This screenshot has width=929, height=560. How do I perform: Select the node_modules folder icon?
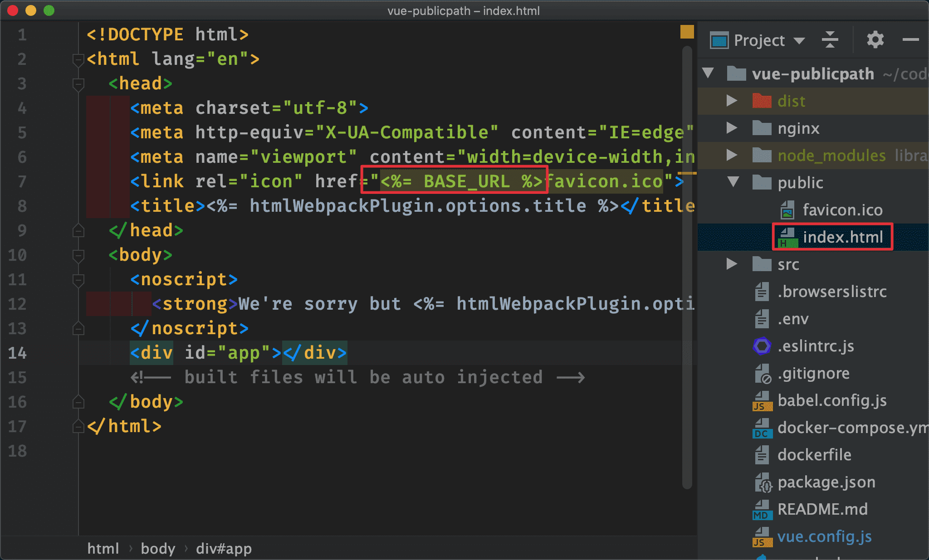pos(762,155)
